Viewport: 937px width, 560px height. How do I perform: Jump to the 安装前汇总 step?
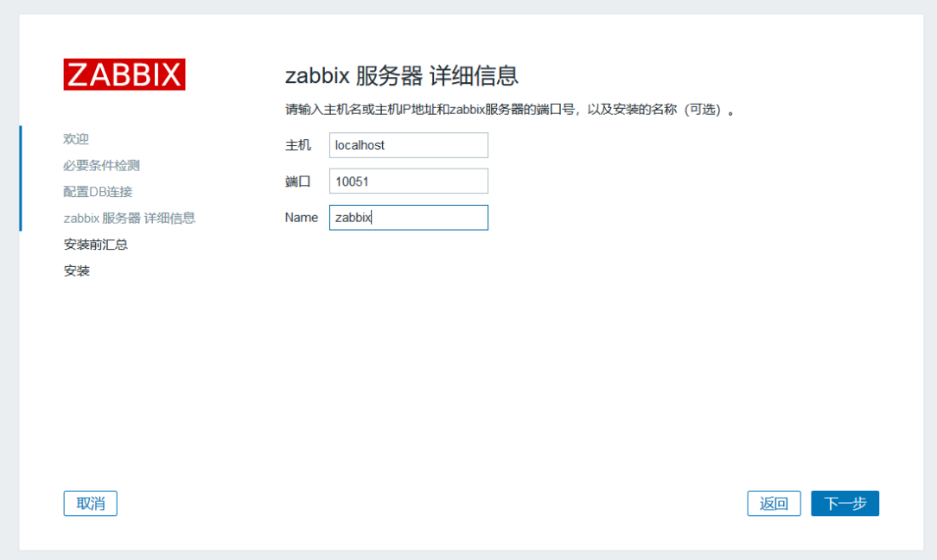pyautogui.click(x=96, y=244)
